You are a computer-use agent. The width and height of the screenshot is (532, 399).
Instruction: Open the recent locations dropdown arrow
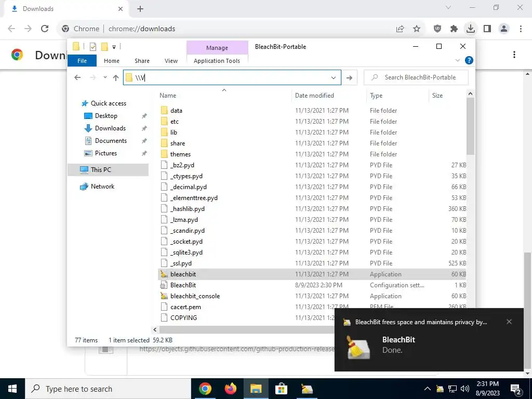click(105, 77)
